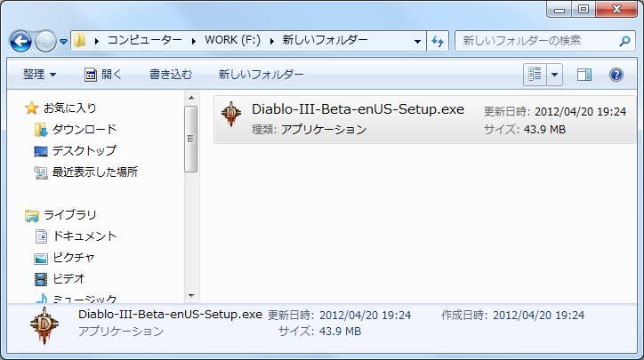Click 開く in the toolbar

[103, 75]
